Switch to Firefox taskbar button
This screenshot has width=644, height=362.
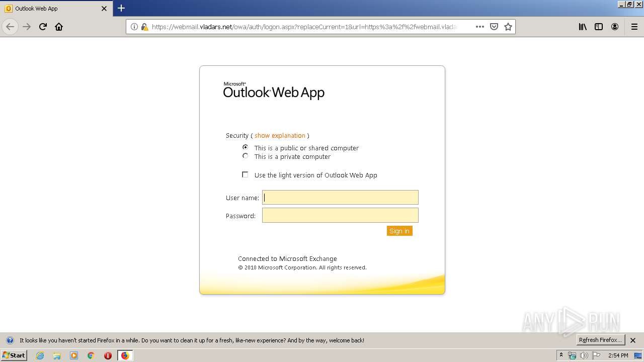(x=125, y=355)
